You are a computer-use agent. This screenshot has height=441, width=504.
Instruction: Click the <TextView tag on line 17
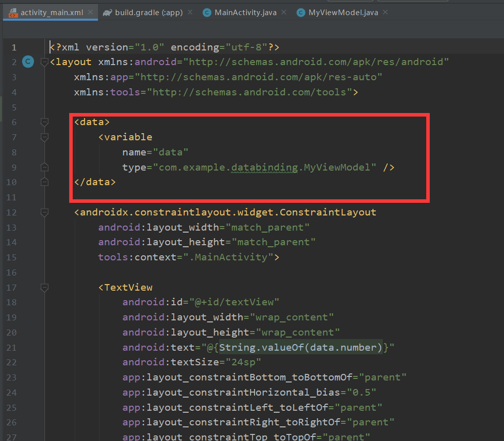pos(125,288)
